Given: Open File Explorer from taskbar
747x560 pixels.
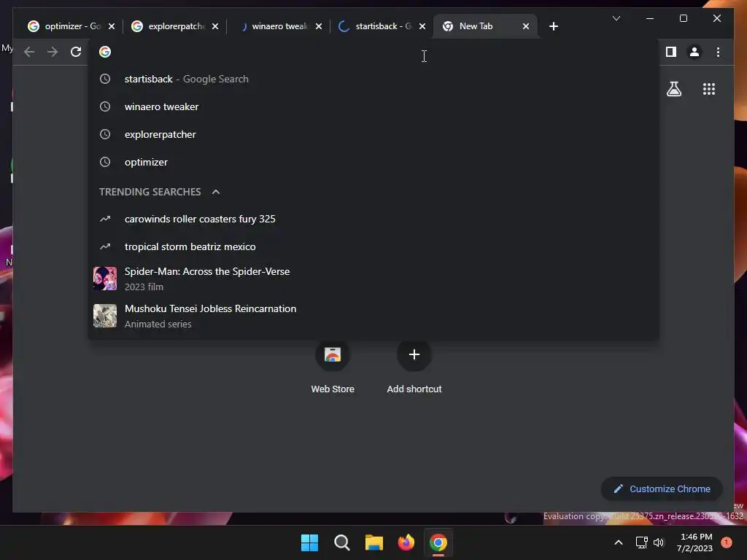Looking at the screenshot, I should (374, 542).
